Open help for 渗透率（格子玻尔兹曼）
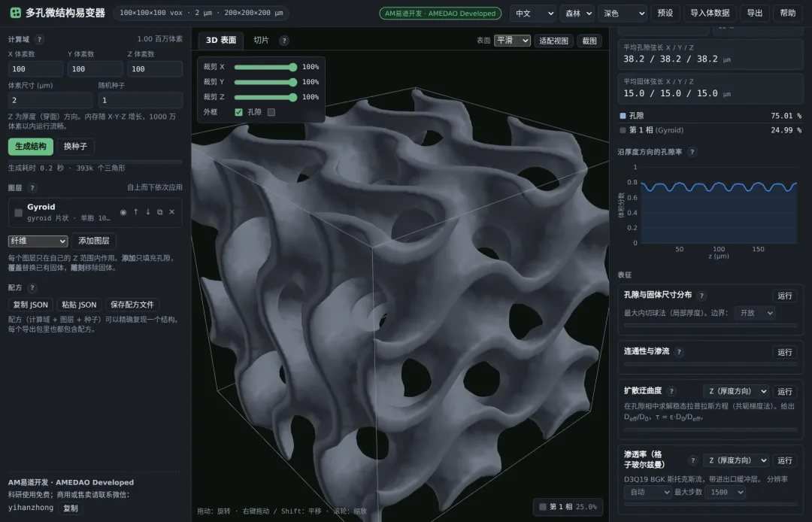Image resolution: width=812 pixels, height=522 pixels. (x=693, y=460)
